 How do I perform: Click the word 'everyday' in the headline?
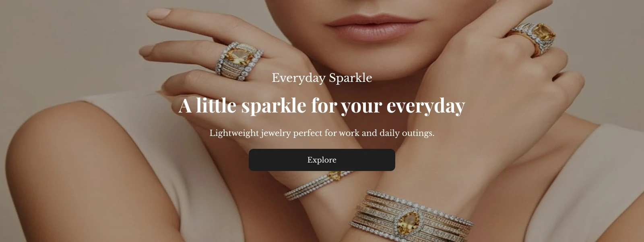point(425,106)
